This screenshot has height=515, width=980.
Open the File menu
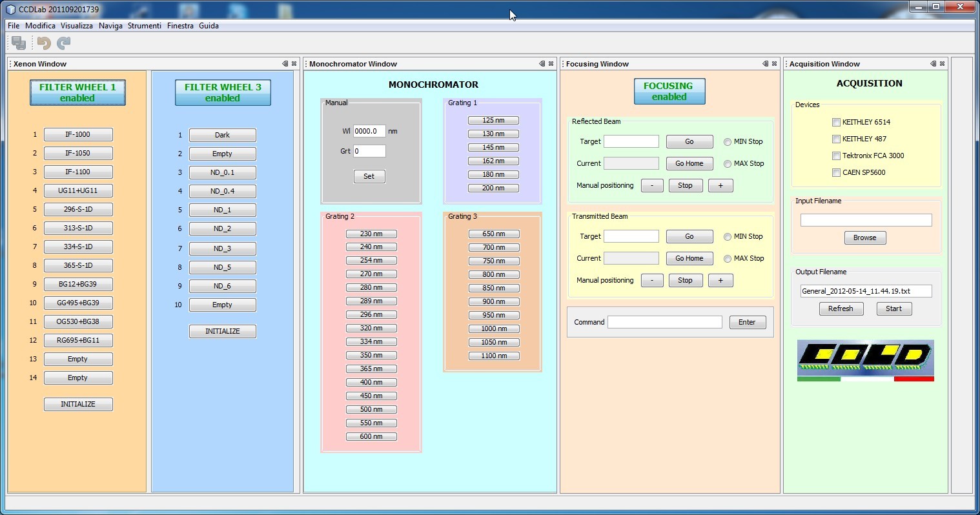pos(14,26)
